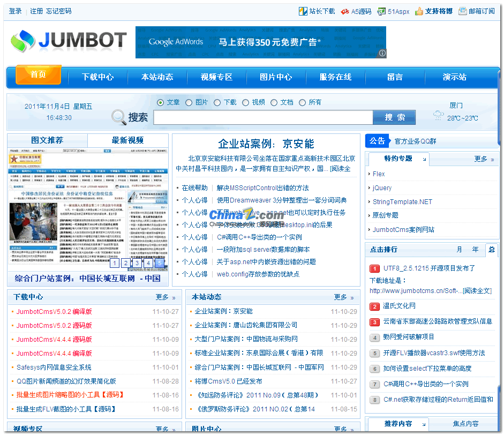504x435 pixels.
Task: Click rank badge 8 beside C#.net获取存储过程
Action: point(374,400)
